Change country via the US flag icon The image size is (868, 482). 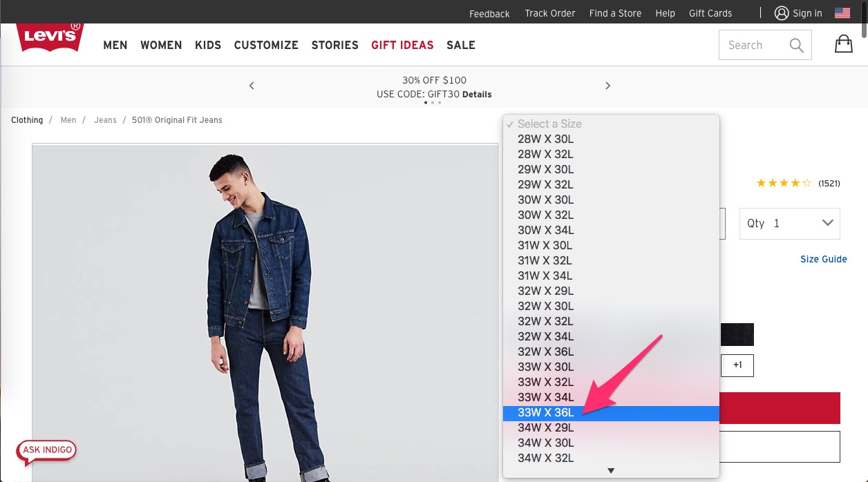(x=842, y=13)
